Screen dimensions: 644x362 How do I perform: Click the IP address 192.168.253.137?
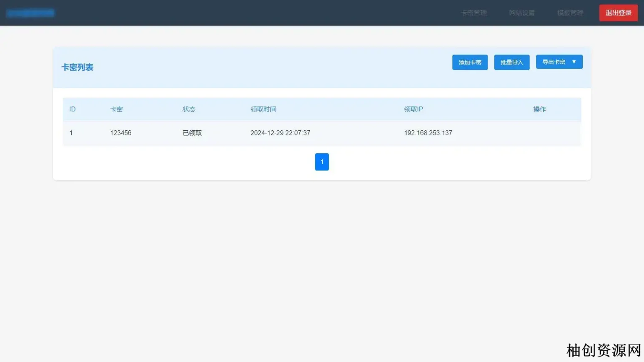428,133
